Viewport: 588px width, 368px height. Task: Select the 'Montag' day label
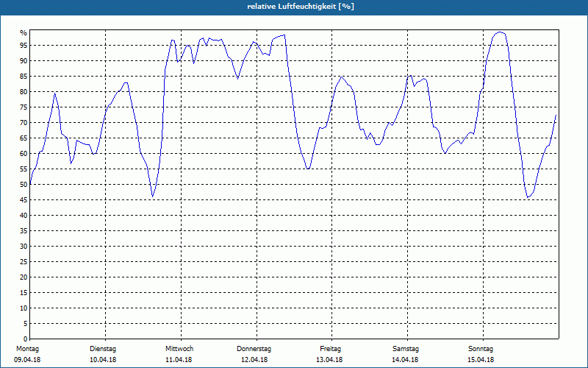click(27, 349)
